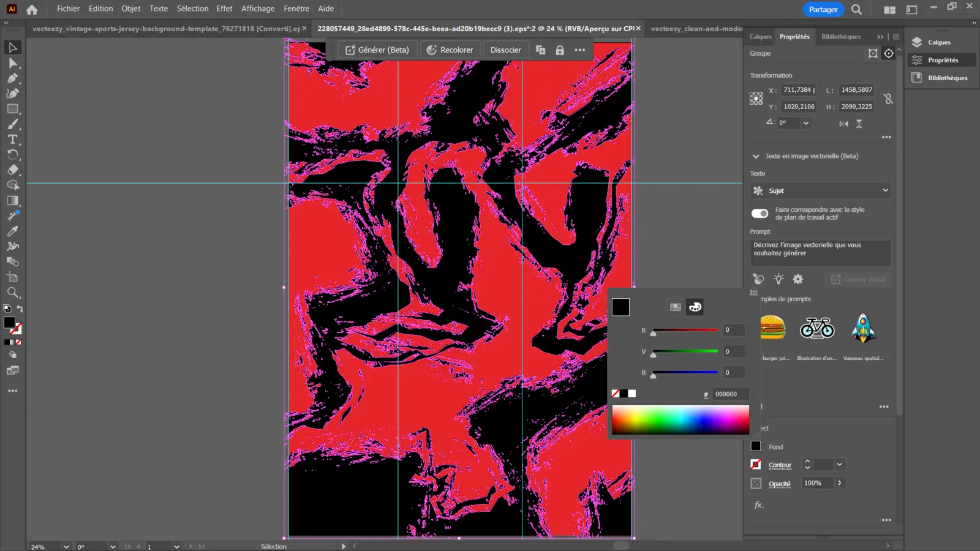
Task: Expand the Opacité options arrow
Action: [x=840, y=483]
